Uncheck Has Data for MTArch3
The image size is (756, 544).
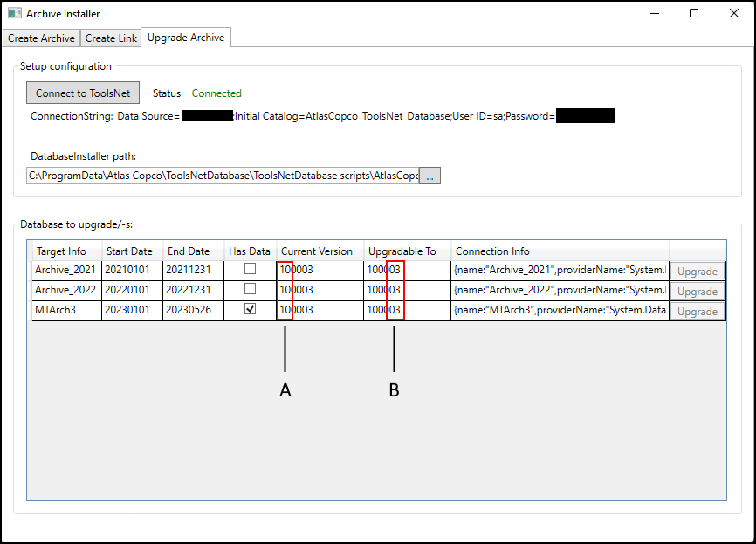(x=249, y=309)
